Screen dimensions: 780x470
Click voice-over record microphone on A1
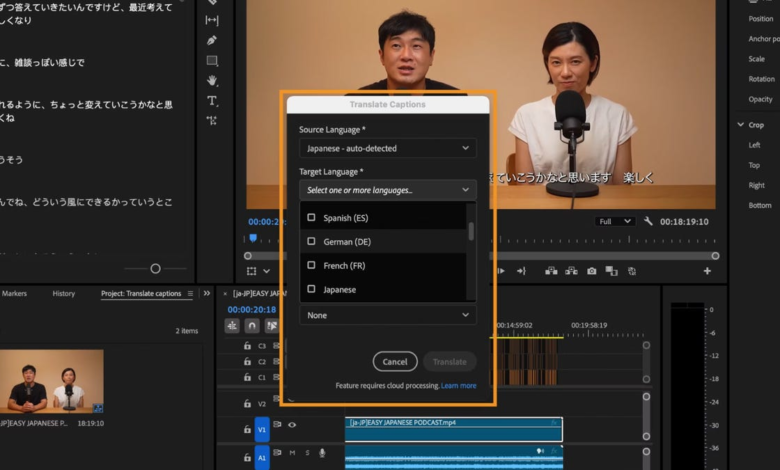tap(322, 453)
